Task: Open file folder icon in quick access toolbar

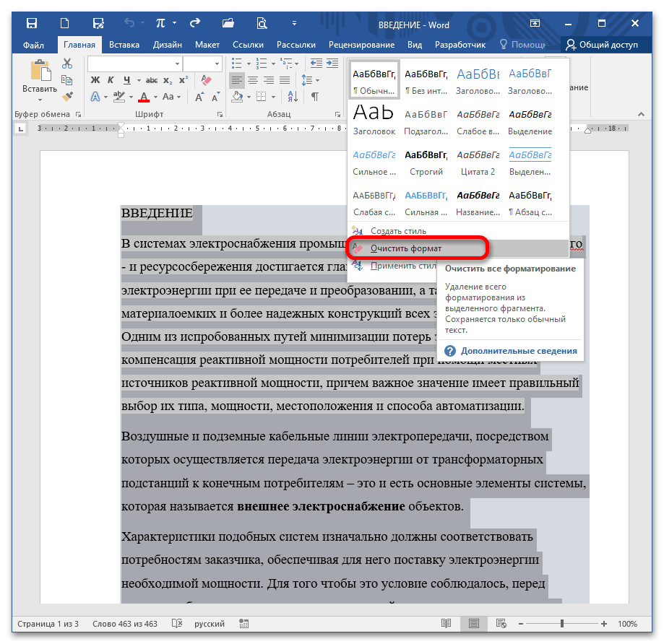Action: pos(228,23)
